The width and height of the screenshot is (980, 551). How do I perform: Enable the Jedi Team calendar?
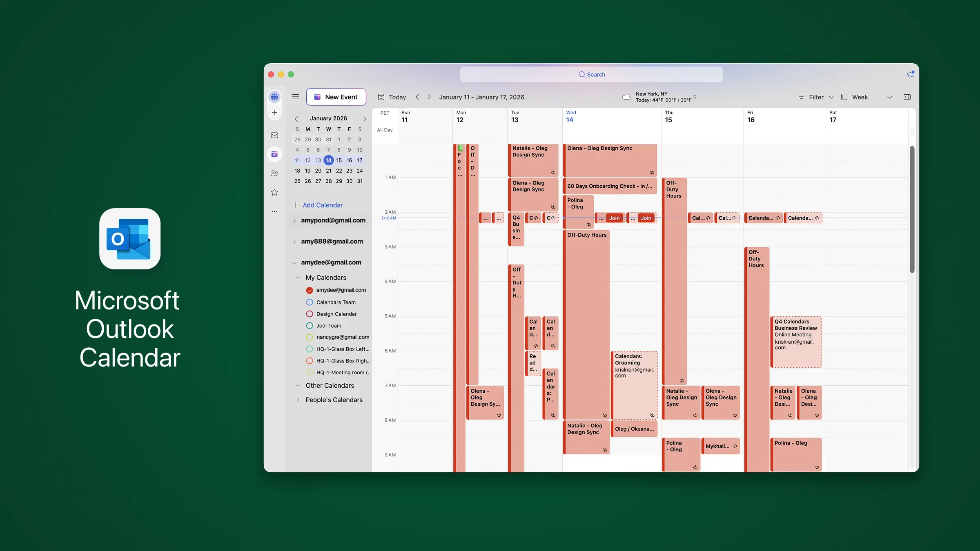309,326
